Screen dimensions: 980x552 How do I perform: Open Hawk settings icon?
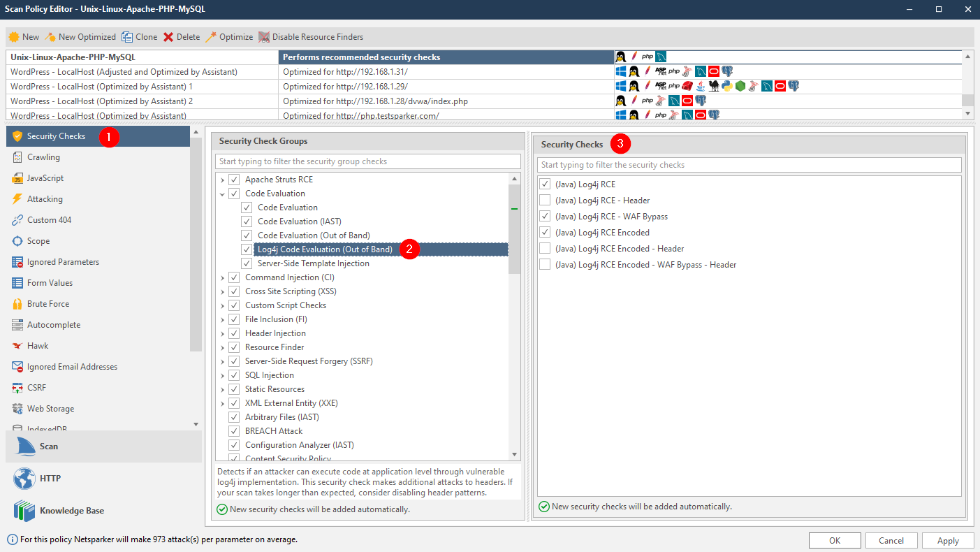click(17, 346)
